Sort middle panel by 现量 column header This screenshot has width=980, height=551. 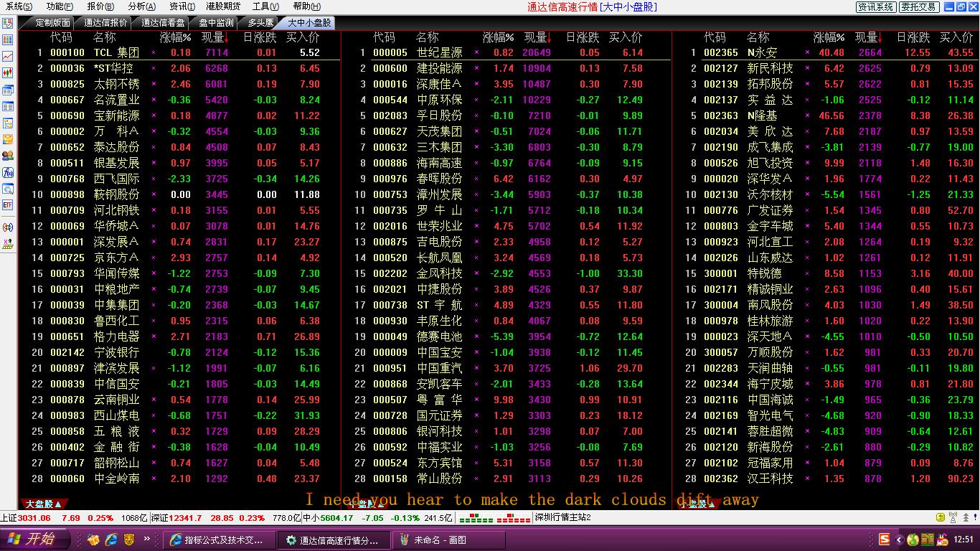pyautogui.click(x=537, y=37)
